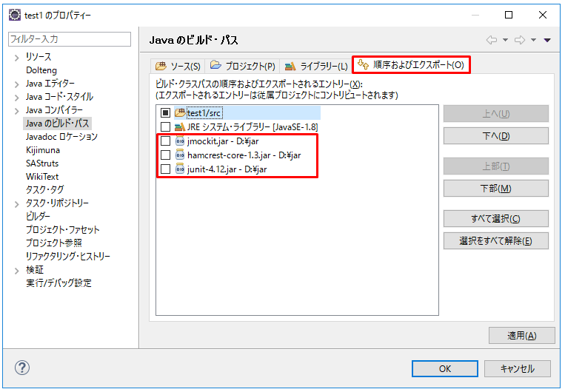The height and width of the screenshot is (392, 565).
Task: Select Dolteng in the property tree
Action: (x=41, y=70)
